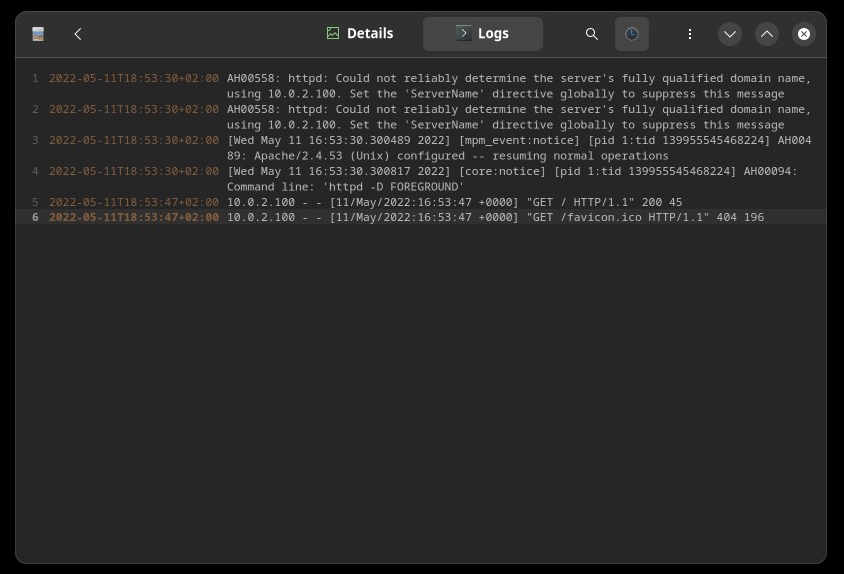
Task: Jump to next match with down chevron
Action: (x=730, y=34)
